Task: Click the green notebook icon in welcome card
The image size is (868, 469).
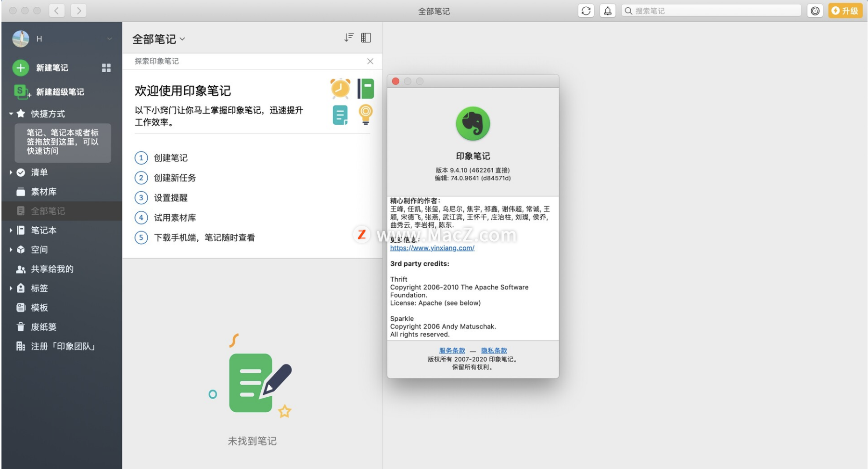Action: click(x=366, y=89)
